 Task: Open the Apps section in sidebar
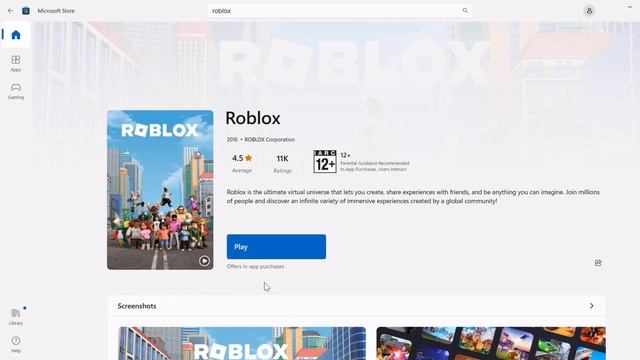[x=16, y=63]
